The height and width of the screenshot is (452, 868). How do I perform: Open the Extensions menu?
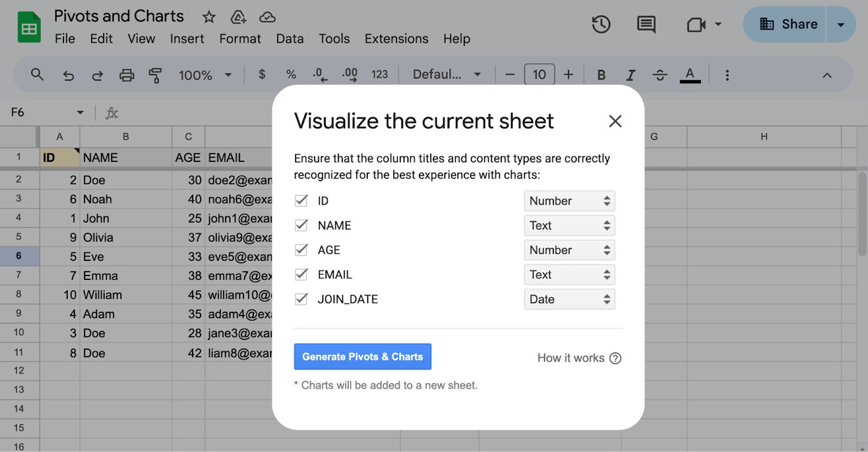397,39
